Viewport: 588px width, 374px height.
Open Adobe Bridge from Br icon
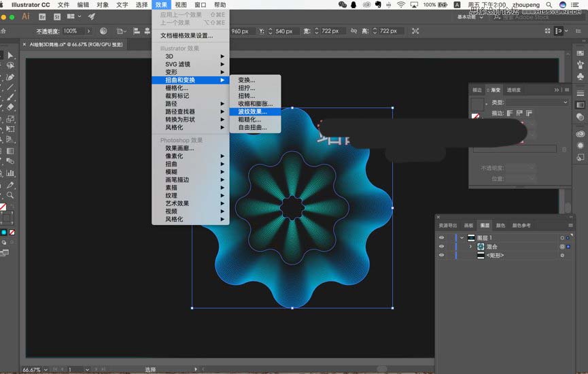pyautogui.click(x=42, y=17)
